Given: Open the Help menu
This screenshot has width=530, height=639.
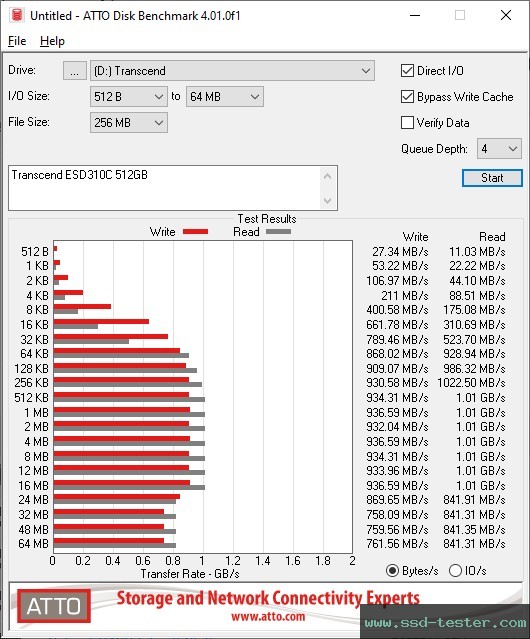Looking at the screenshot, I should [52, 41].
